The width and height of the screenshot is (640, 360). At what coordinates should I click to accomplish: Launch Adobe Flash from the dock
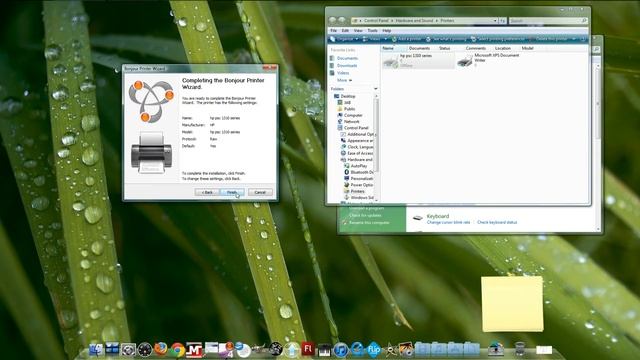pos(308,349)
